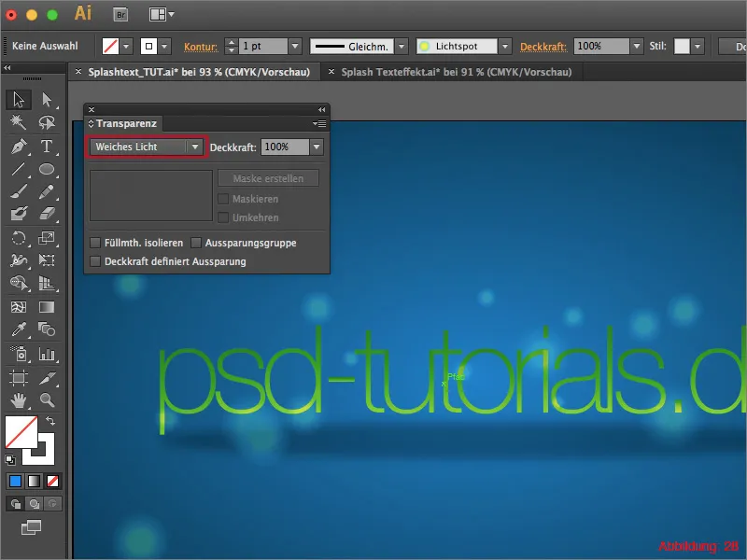The height and width of the screenshot is (560, 747).
Task: Swap fill and stroke colors
Action: click(x=50, y=421)
